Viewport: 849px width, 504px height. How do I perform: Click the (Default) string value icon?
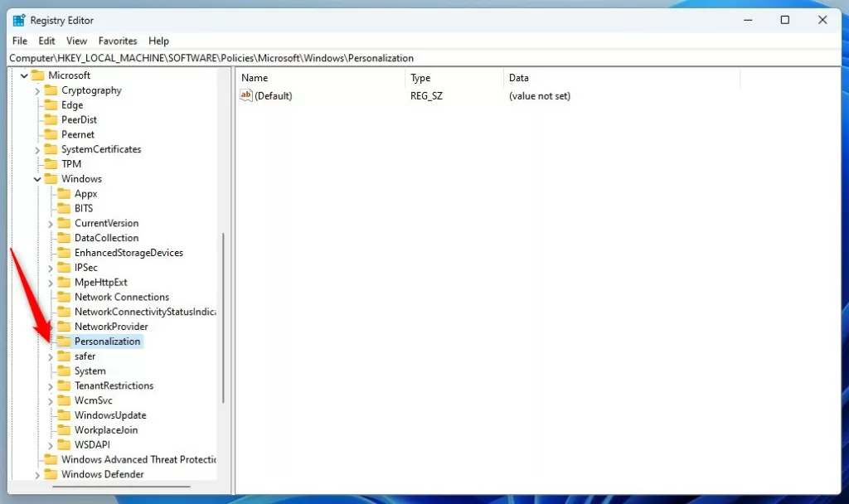click(245, 95)
